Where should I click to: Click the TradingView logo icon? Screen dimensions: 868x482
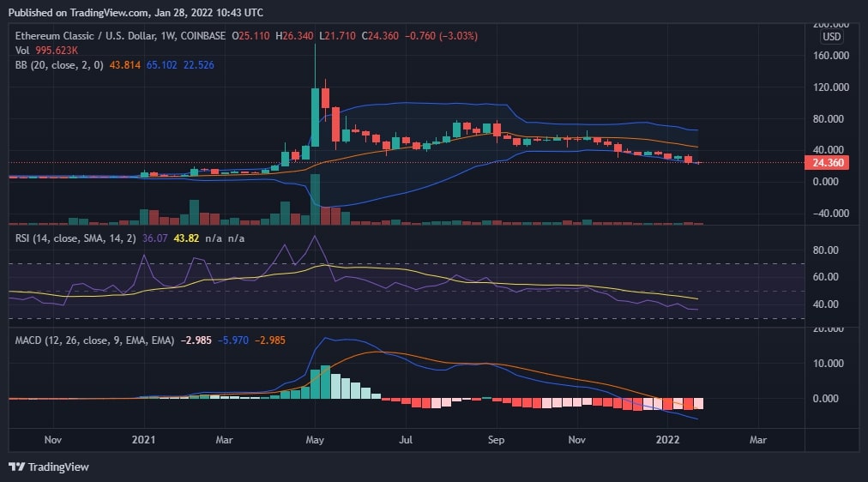click(x=17, y=467)
